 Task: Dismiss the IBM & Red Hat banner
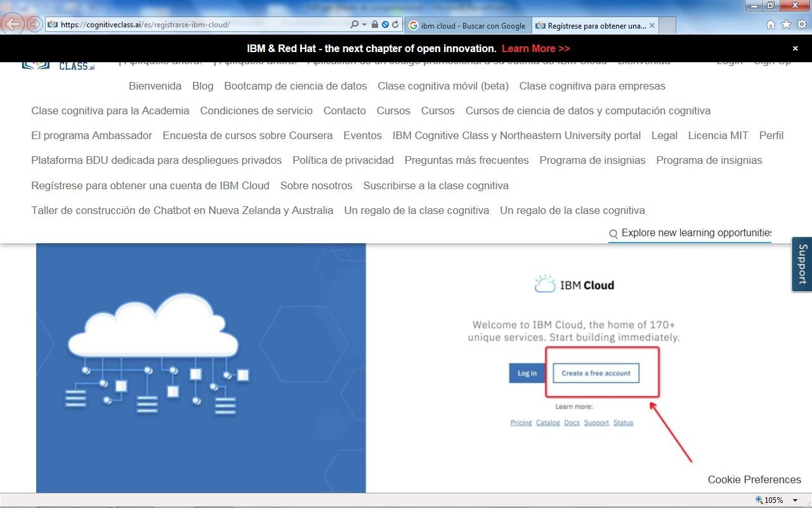click(x=796, y=48)
